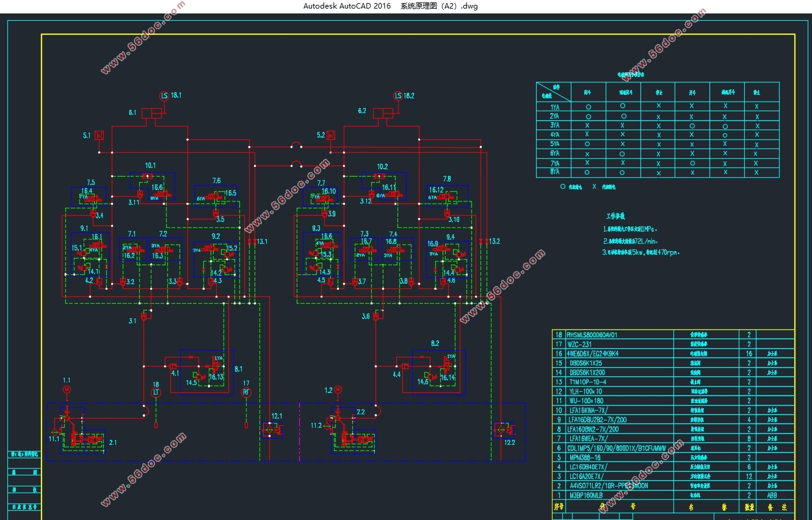Click the 8YA row label in table
This screenshot has width=812, height=520.
pos(554,173)
